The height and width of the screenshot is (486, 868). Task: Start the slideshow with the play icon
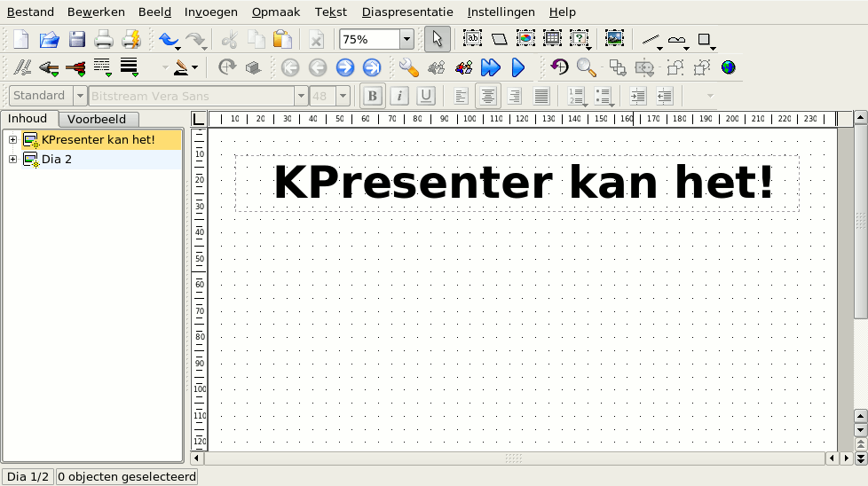pos(518,67)
